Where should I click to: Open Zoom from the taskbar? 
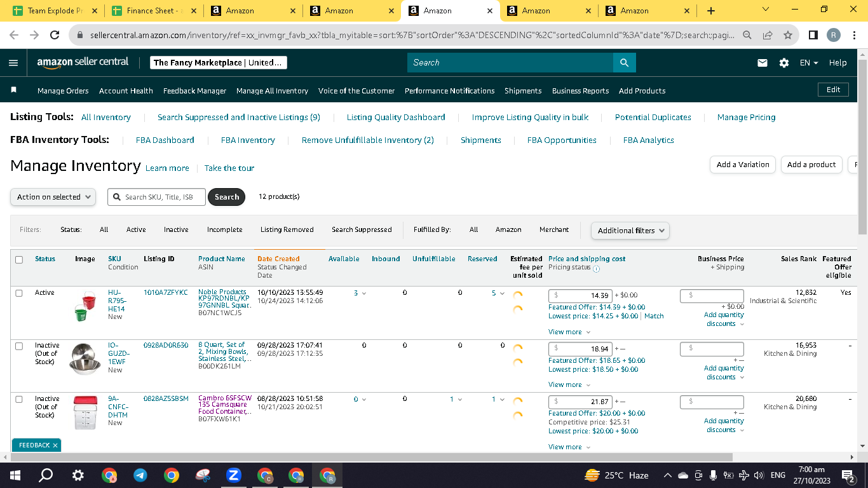coord(233,475)
